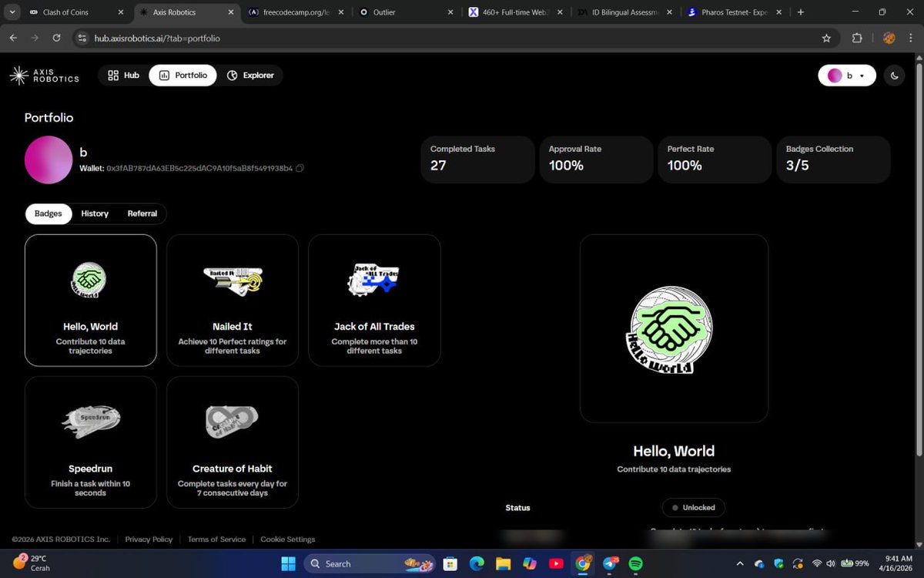Open the Chrome profile avatar icon

click(888, 38)
